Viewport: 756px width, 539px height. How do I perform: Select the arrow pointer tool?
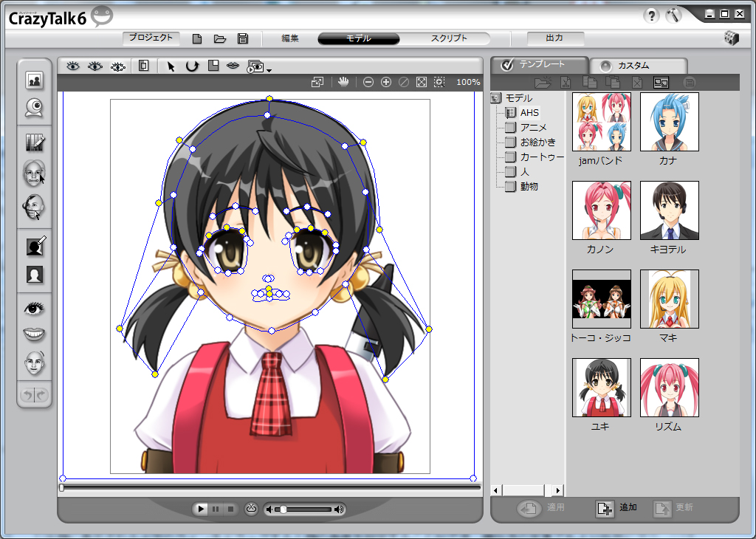click(x=171, y=66)
